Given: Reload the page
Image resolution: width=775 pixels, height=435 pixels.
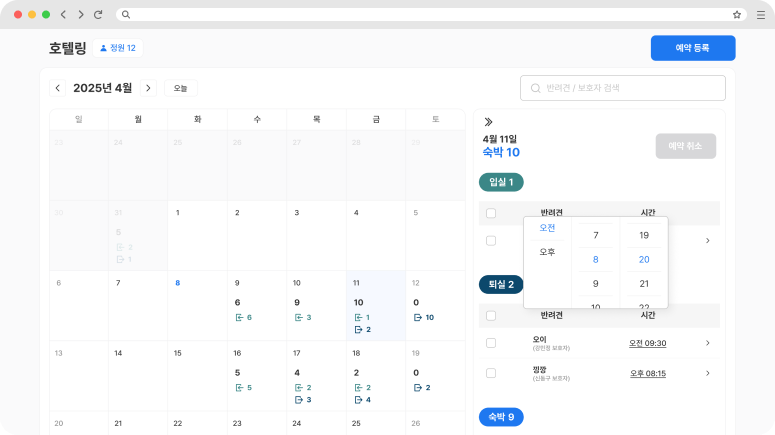Looking at the screenshot, I should (98, 14).
